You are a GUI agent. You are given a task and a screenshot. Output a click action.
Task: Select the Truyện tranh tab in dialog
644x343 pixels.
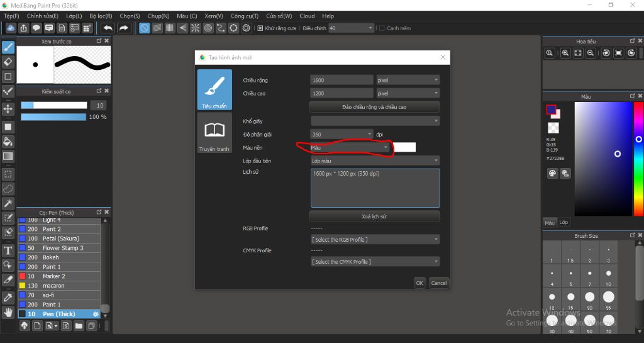point(214,133)
